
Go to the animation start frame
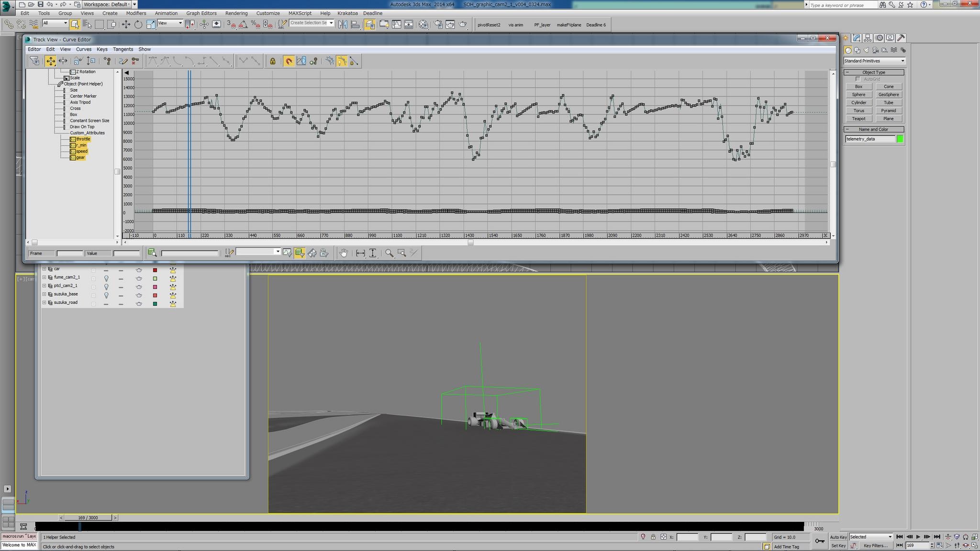900,537
